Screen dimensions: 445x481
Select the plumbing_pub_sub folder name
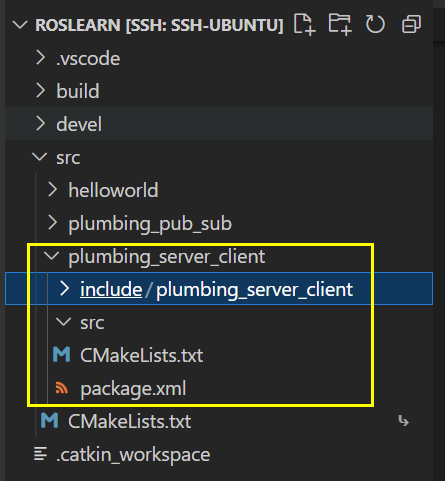(x=150, y=224)
